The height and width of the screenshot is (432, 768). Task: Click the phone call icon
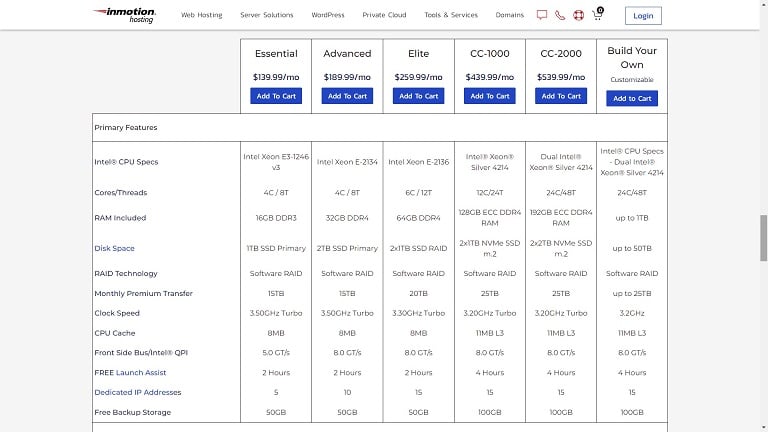560,15
